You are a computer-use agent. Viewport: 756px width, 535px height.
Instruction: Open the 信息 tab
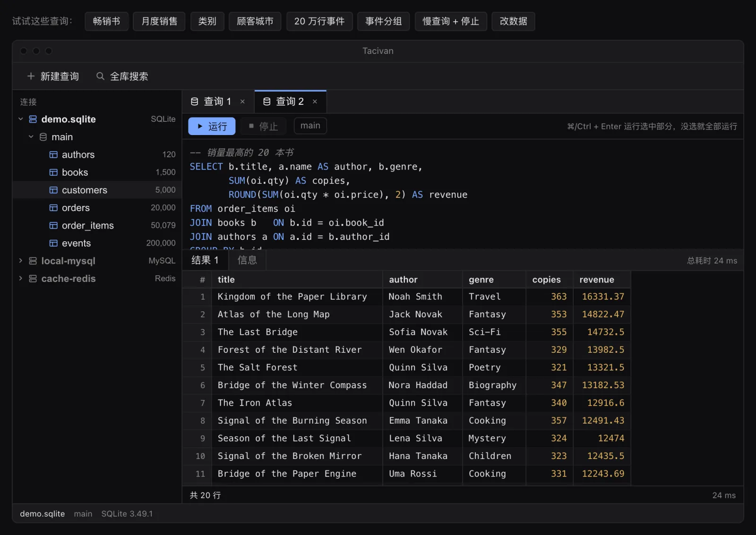[247, 260]
